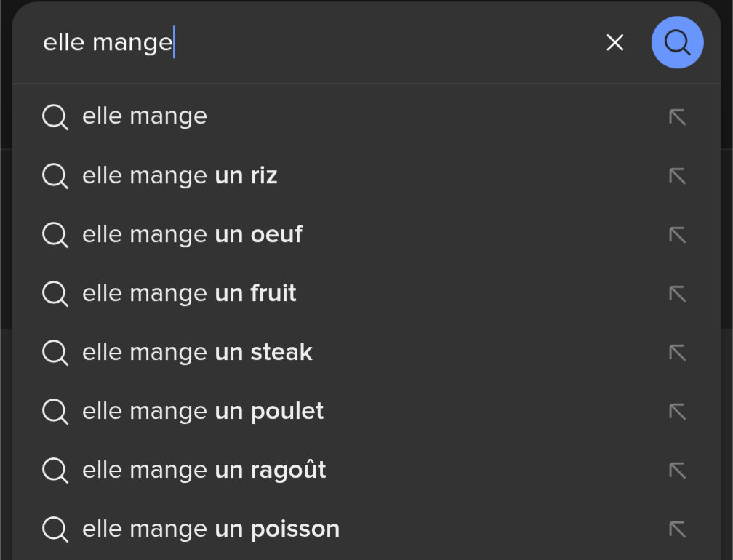
Task: Insert 'un fruit' suggestion via its arrow
Action: point(677,294)
